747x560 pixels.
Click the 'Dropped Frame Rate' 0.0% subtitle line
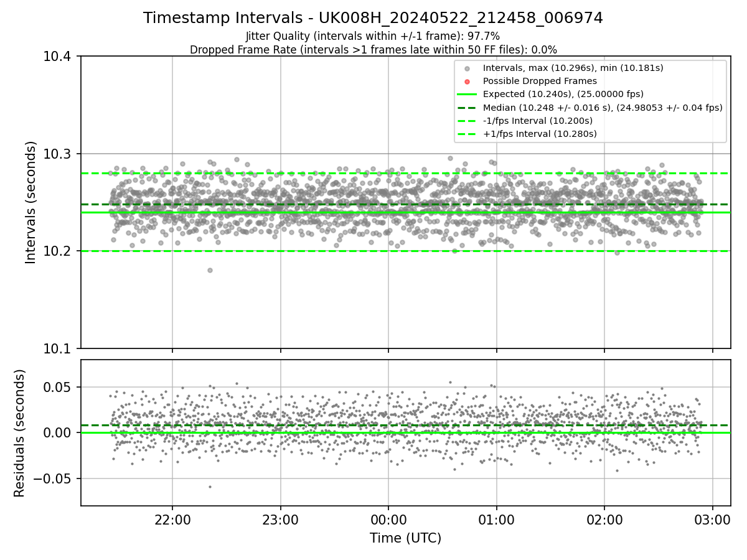click(x=373, y=50)
